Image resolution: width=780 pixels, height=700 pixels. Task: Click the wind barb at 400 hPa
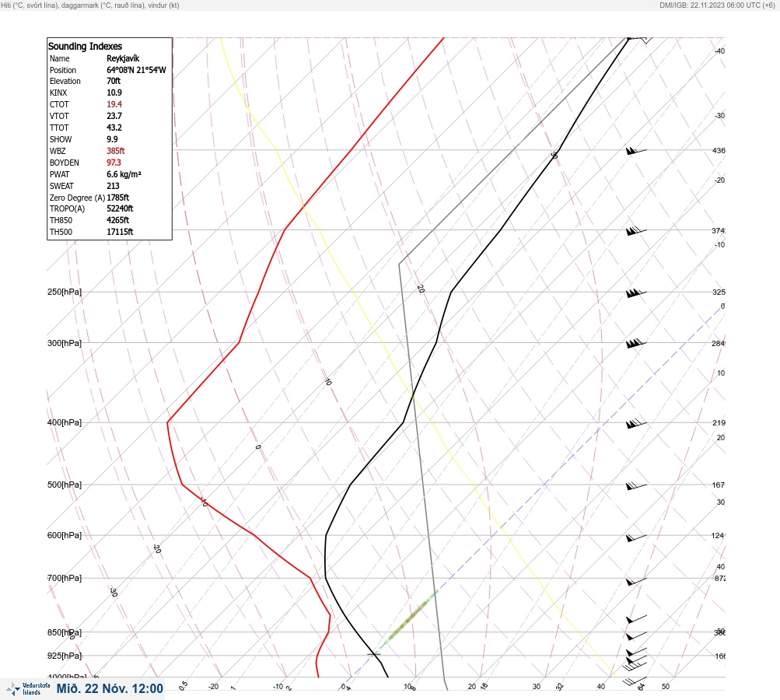coord(636,423)
